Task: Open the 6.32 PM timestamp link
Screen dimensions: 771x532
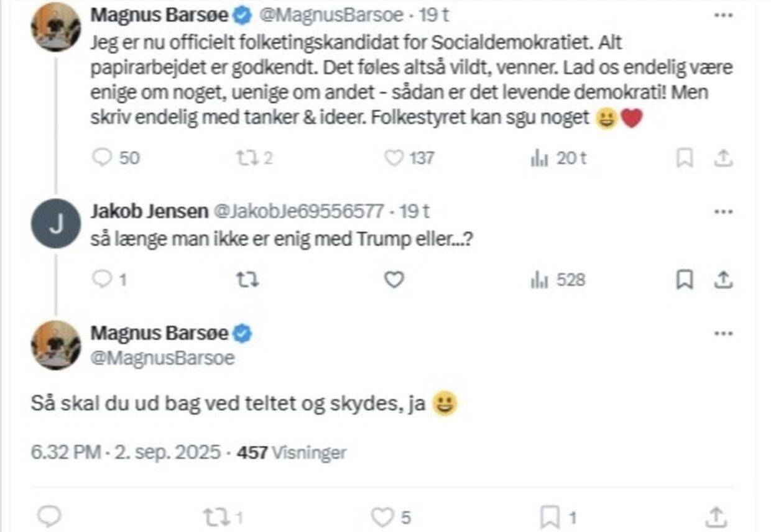Action: (x=65, y=452)
